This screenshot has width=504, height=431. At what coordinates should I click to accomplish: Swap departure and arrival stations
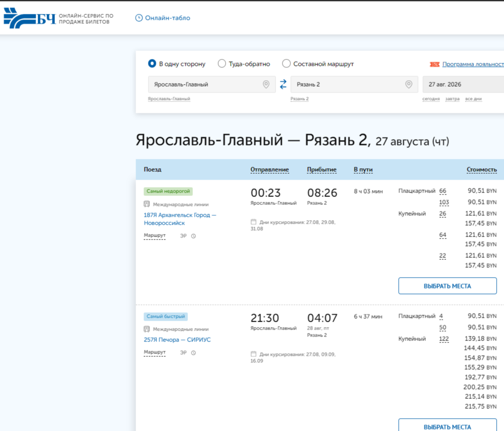coord(283,84)
